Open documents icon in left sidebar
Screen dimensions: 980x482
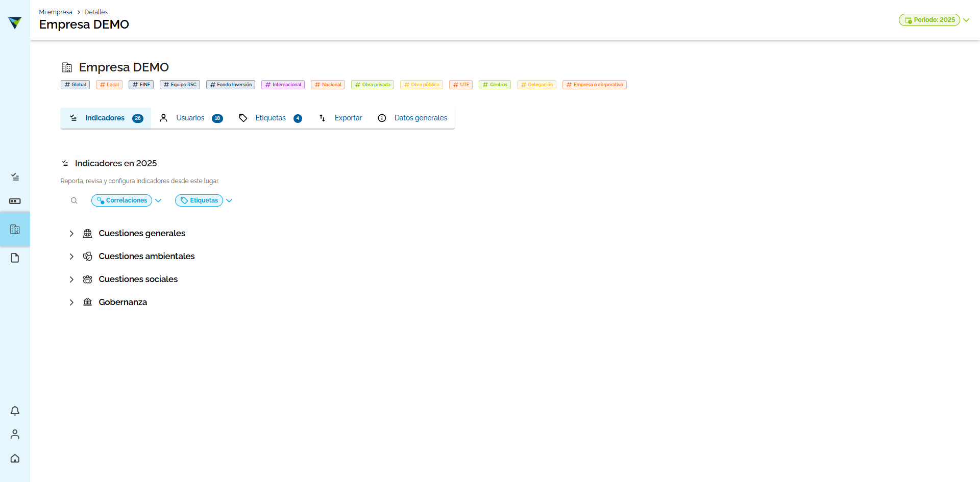(x=15, y=258)
